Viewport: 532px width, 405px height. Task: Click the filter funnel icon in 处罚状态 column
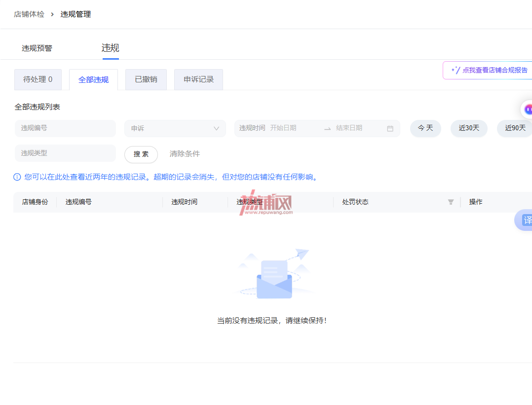451,202
